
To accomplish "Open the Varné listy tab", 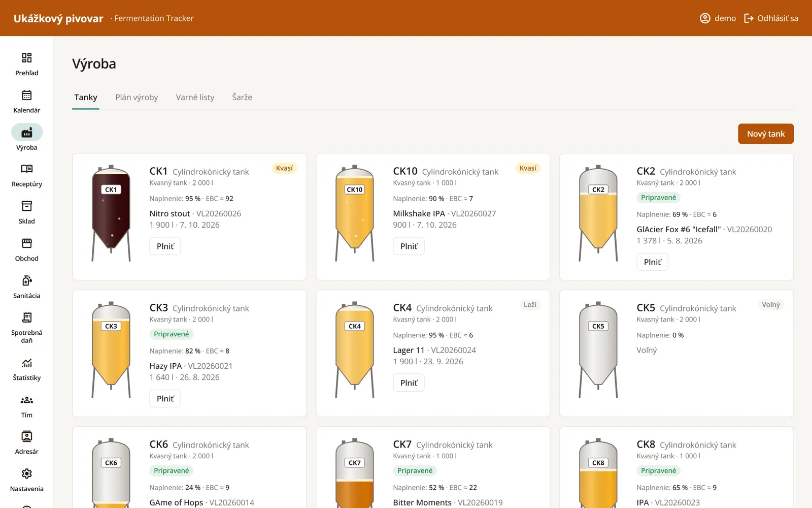I will [195, 97].
